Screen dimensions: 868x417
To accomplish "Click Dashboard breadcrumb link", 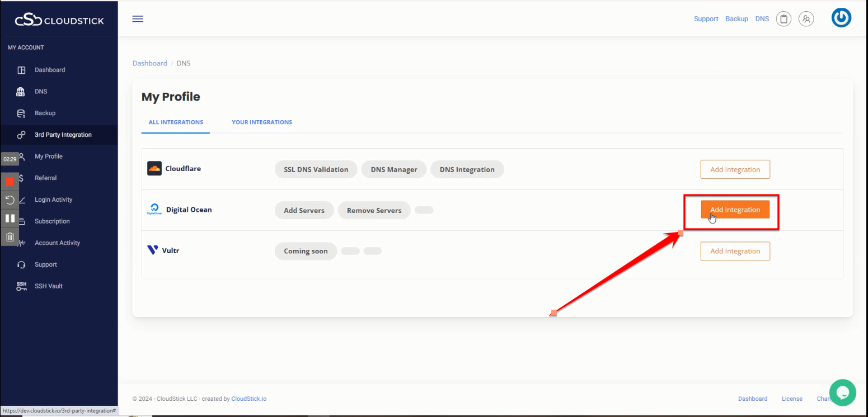I will pos(149,63).
